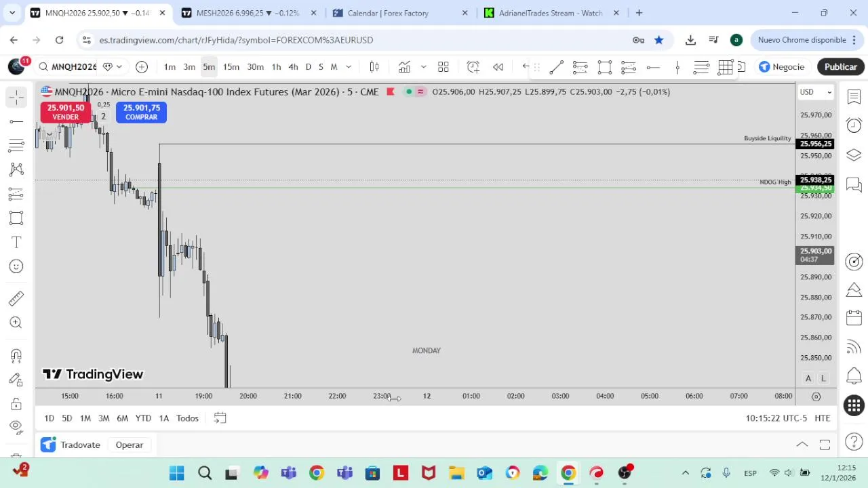This screenshot has width=868, height=488.
Task: Switch to the MESH2026 browser tab
Action: tap(249, 13)
